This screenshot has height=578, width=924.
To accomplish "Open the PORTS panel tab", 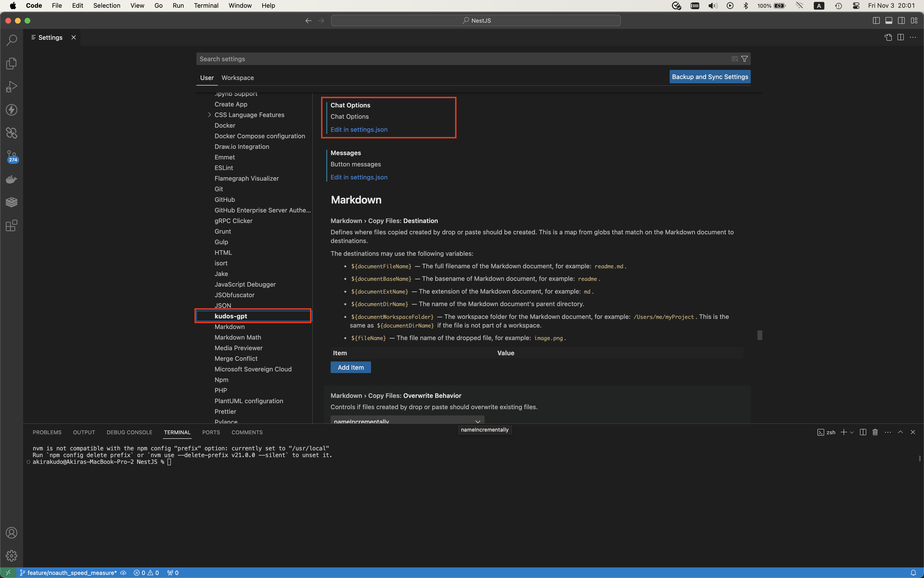I will [x=211, y=432].
